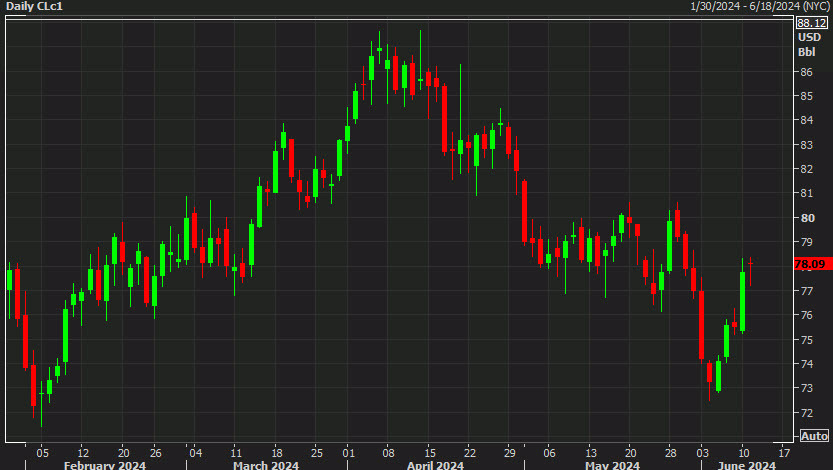The width and height of the screenshot is (833, 470).
Task: Click the 11 date tick in March
Action: pos(236,453)
